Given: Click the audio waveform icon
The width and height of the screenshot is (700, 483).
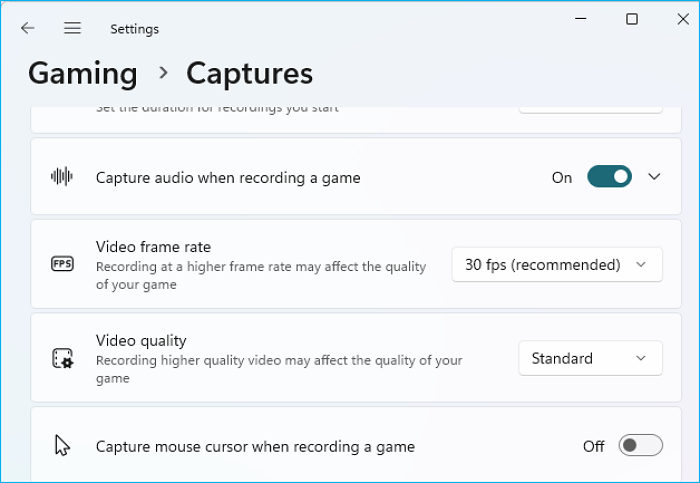Looking at the screenshot, I should pos(62,177).
